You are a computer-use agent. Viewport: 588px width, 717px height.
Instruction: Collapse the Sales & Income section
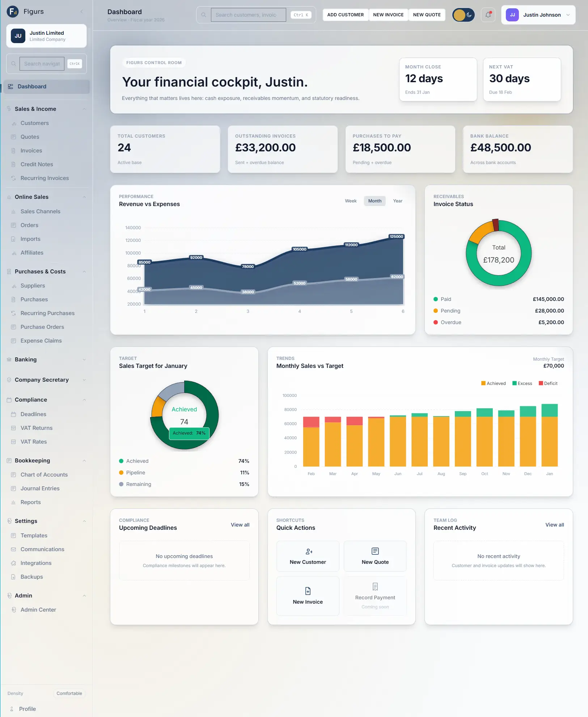[x=84, y=109]
